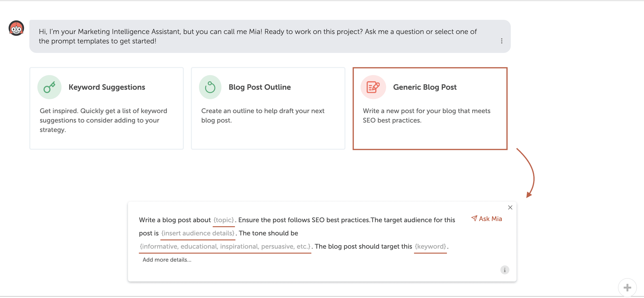Click the info icon in the prompt editor

coord(505,270)
